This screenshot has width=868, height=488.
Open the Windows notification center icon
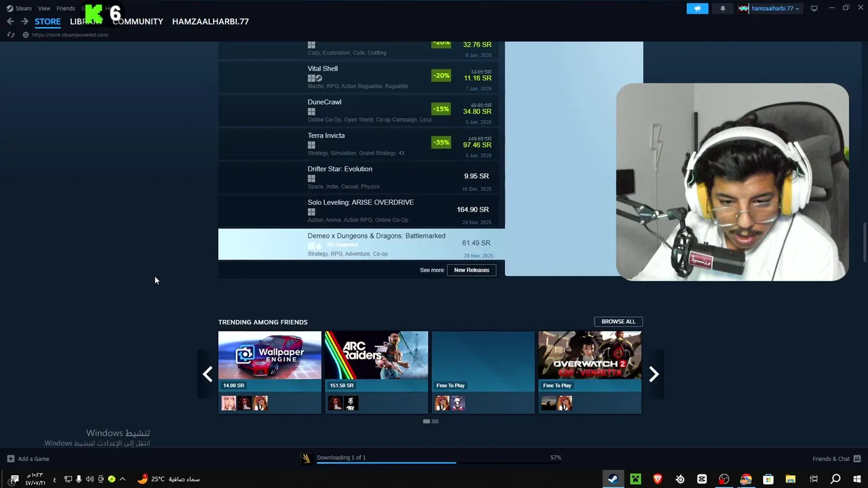(14, 479)
